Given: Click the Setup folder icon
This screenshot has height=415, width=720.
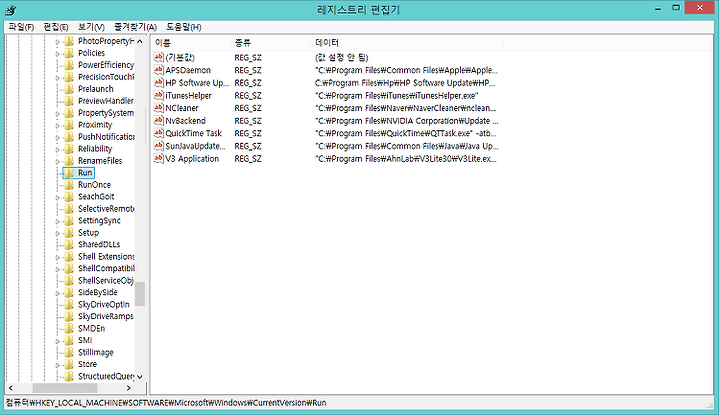Looking at the screenshot, I should 69,232.
